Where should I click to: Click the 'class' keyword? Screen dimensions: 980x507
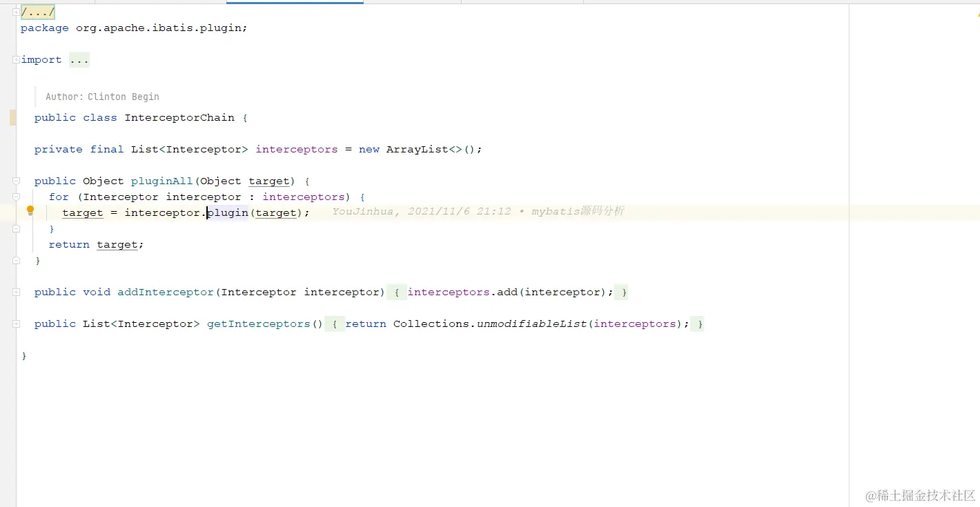point(100,118)
